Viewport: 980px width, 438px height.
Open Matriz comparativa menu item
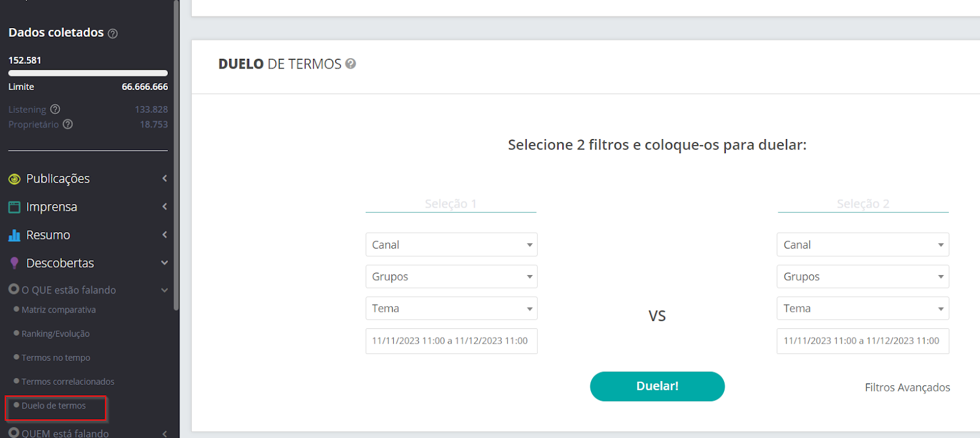click(59, 310)
